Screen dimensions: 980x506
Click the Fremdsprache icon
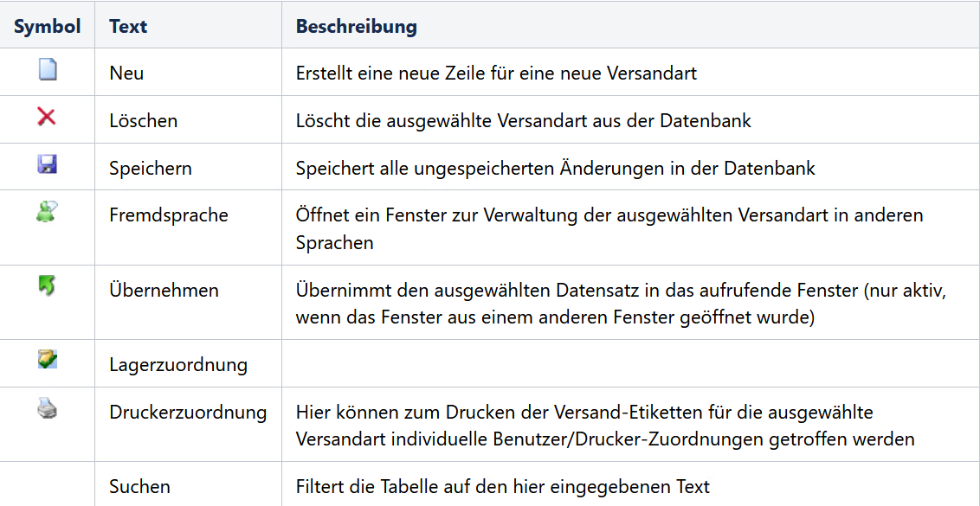click(x=47, y=212)
